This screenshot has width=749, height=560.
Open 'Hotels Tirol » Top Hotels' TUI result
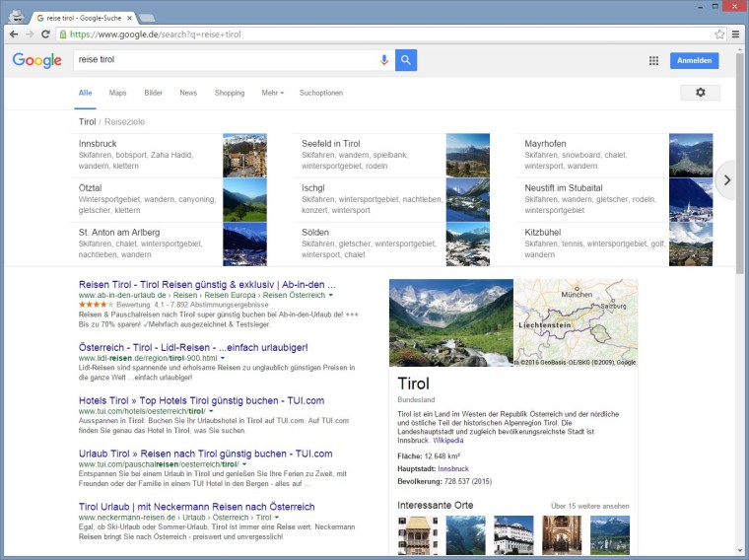201,400
